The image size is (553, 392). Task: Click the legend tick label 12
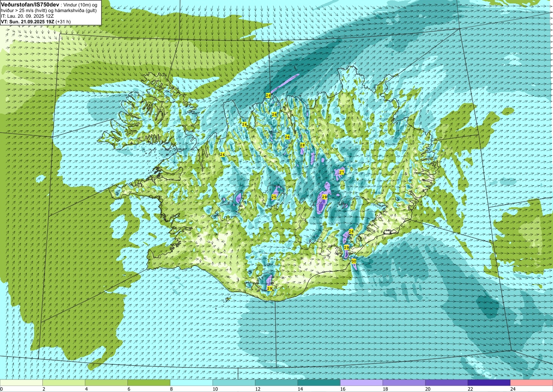257,389
